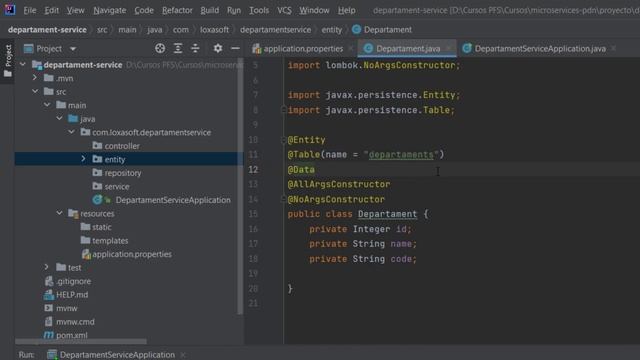The width and height of the screenshot is (640, 360).
Task: Click the Project panel horizontal scrollbar
Action: tap(81, 341)
